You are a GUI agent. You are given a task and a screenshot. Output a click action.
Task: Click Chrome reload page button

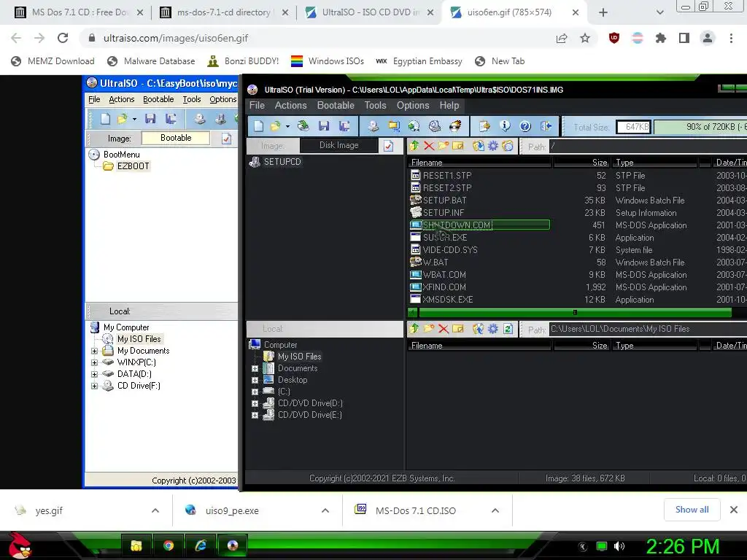point(63,38)
